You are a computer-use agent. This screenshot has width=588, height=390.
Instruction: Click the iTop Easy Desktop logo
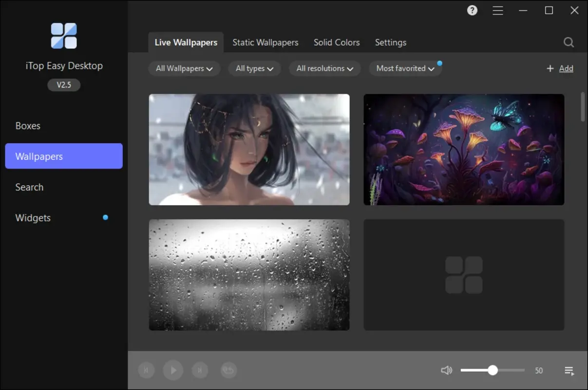(63, 35)
